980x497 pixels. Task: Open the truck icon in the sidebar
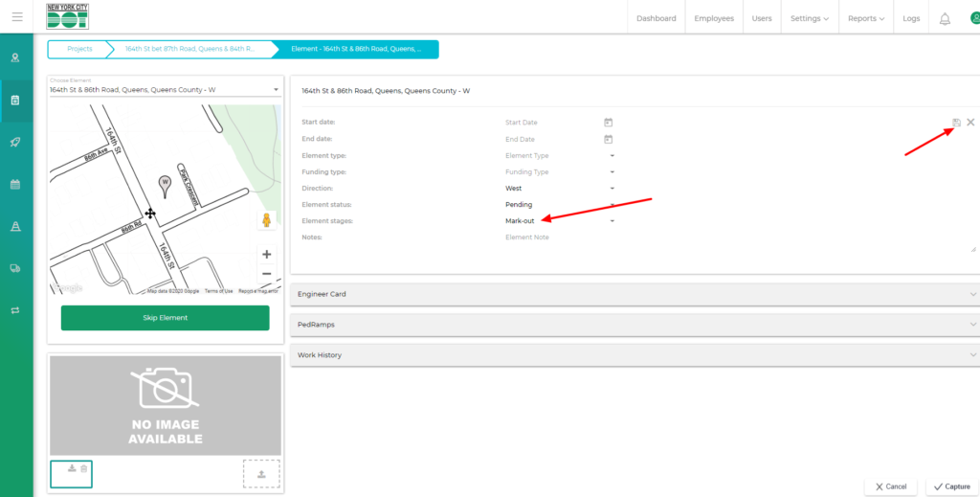coord(15,268)
